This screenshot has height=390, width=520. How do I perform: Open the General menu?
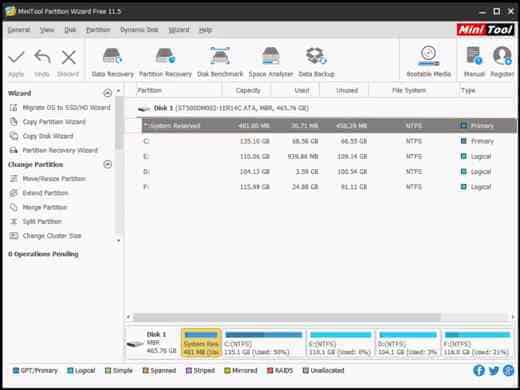[19, 30]
